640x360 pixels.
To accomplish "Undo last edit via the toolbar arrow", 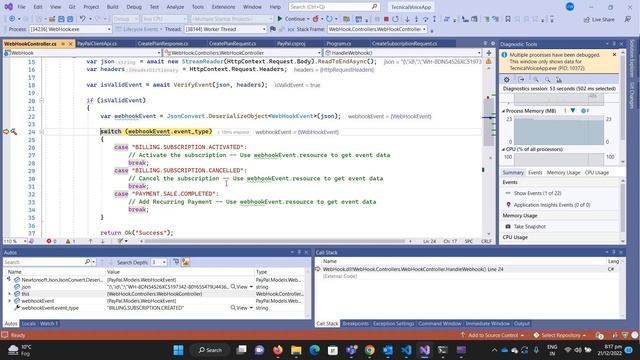I will pos(82,19).
